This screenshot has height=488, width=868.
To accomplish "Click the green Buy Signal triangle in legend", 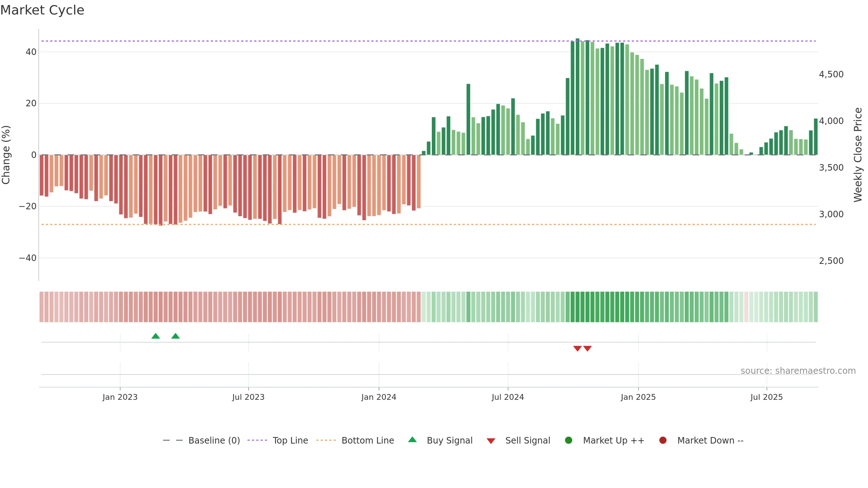I will click(x=412, y=440).
